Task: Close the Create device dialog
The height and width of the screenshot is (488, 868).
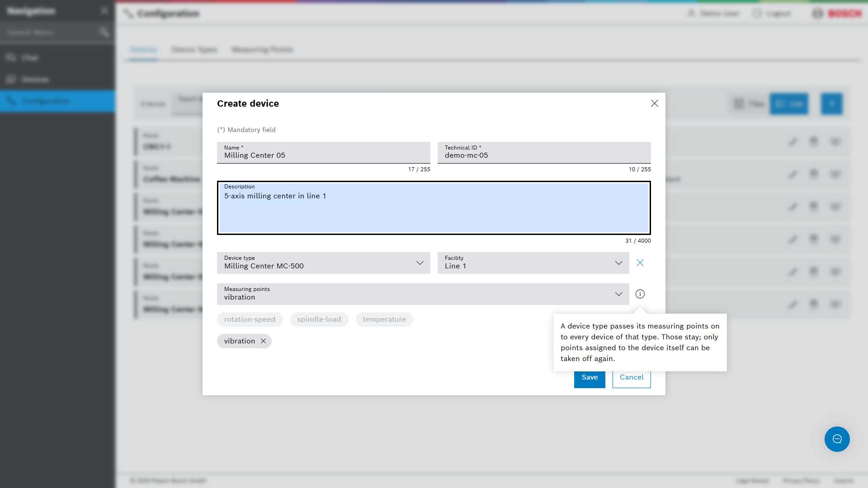Action: point(654,103)
